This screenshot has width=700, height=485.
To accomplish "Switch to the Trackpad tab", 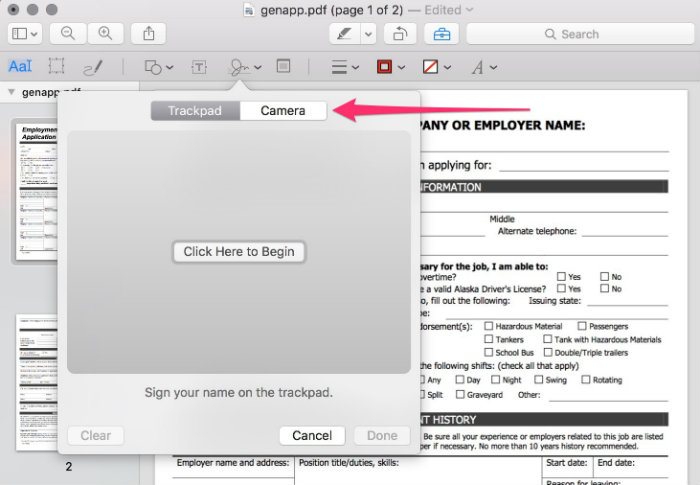I will (195, 111).
